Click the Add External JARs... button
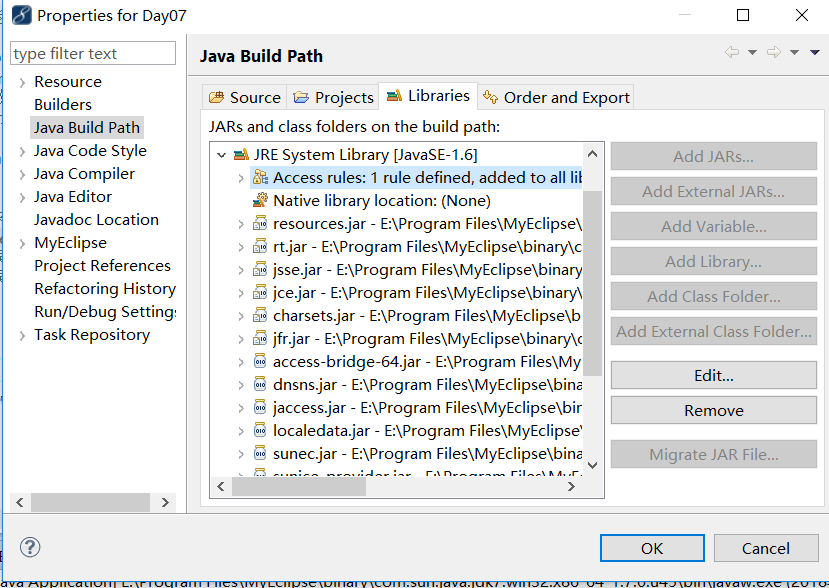829x588 pixels. point(714,191)
